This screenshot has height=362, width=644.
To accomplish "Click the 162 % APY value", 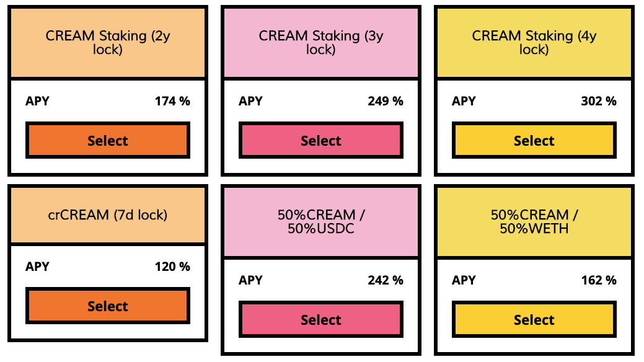I will 598,280.
